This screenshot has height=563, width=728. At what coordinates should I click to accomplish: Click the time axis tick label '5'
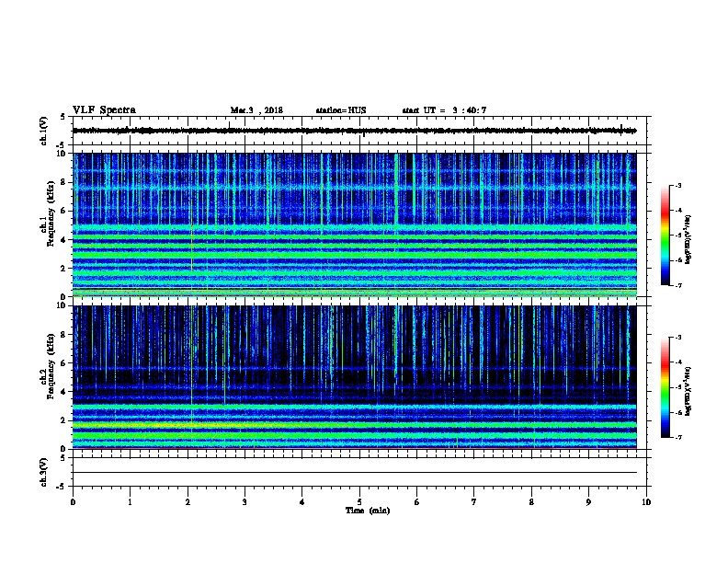pyautogui.click(x=359, y=501)
